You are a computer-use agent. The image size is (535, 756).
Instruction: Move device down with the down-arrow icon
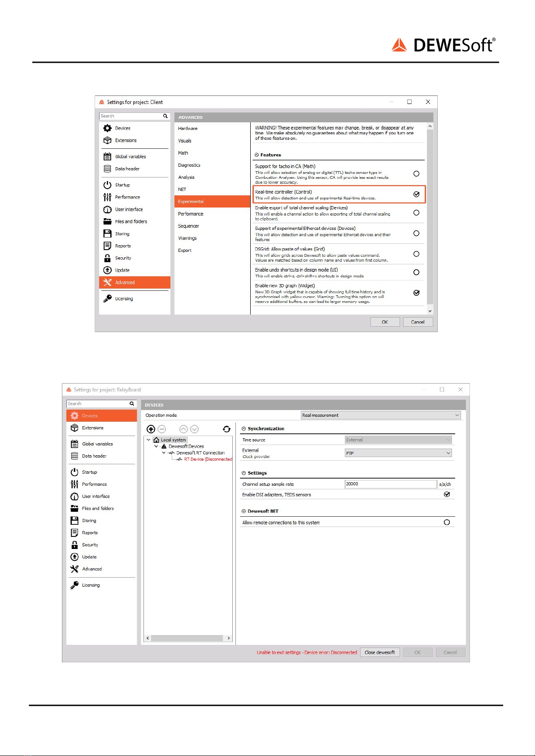(194, 429)
